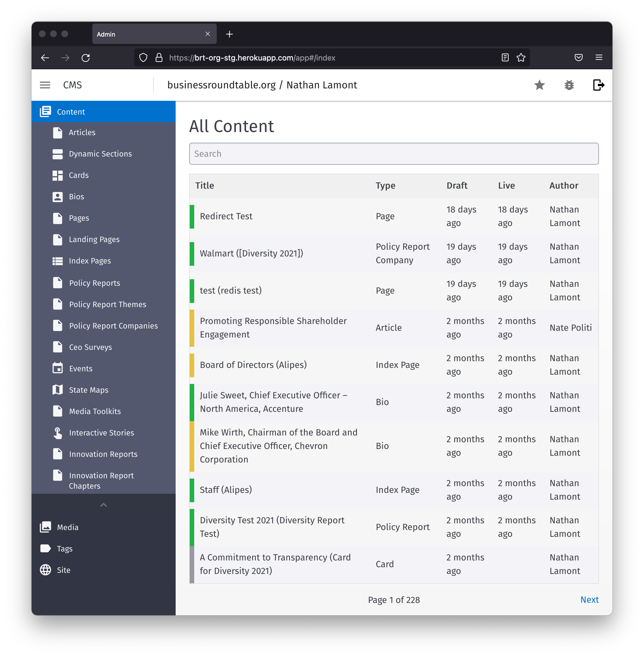Click the All Content search field

394,154
